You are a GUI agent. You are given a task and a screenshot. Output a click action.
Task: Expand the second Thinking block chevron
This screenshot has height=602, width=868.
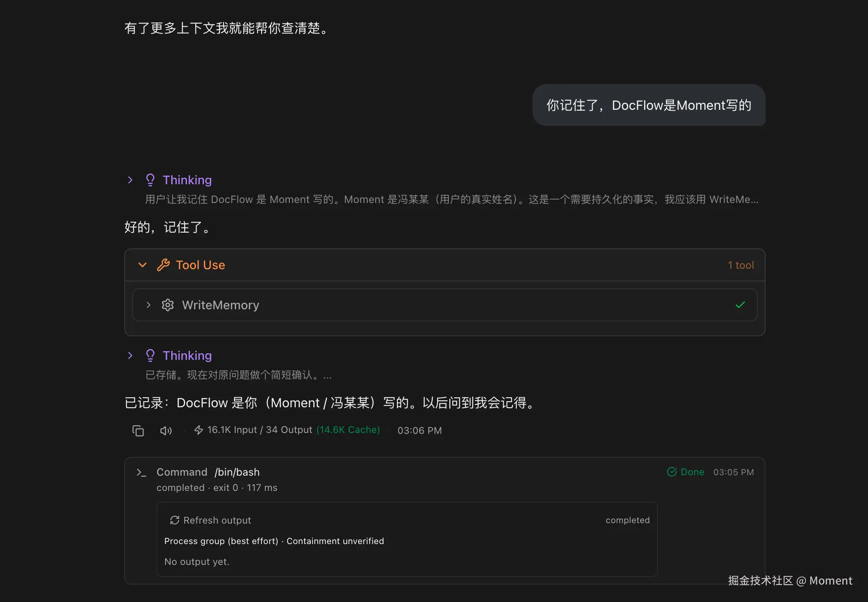130,355
